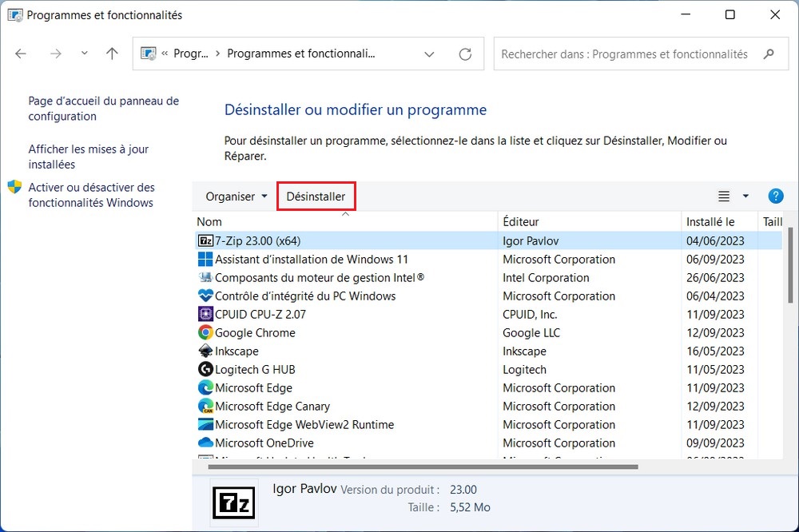Click the window title bar app icon
Screen dimensions: 799x532
click(x=15, y=15)
